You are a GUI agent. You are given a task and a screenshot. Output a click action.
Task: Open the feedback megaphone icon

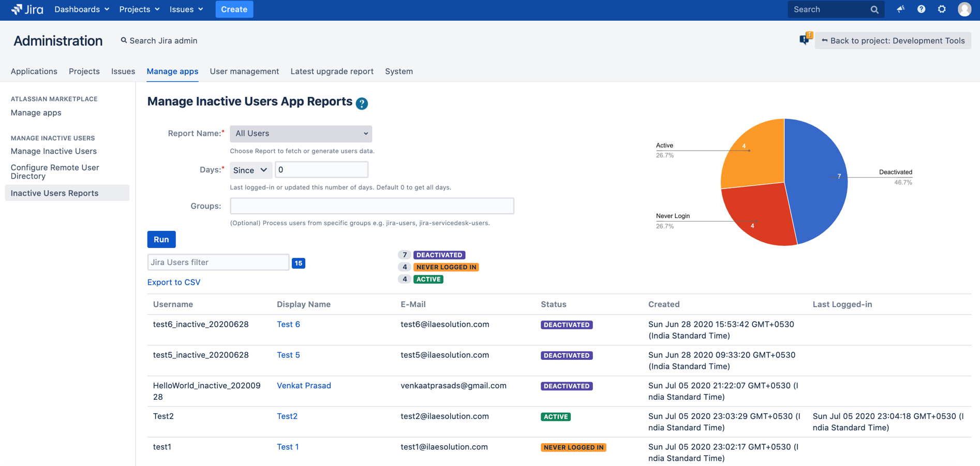point(900,9)
